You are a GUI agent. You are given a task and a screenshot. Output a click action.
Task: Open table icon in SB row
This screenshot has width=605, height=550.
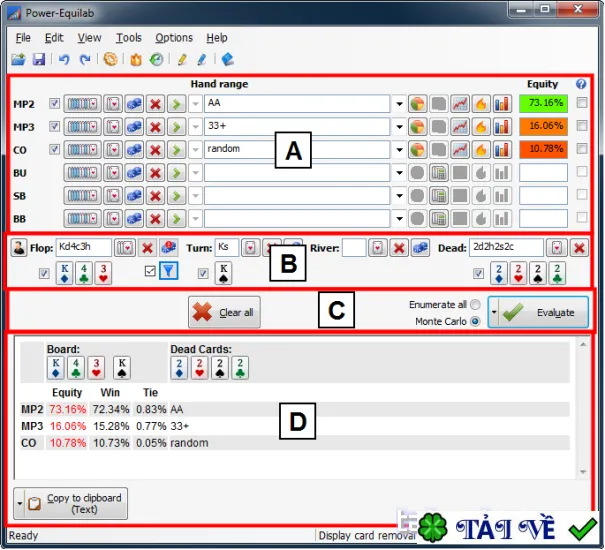point(439,196)
